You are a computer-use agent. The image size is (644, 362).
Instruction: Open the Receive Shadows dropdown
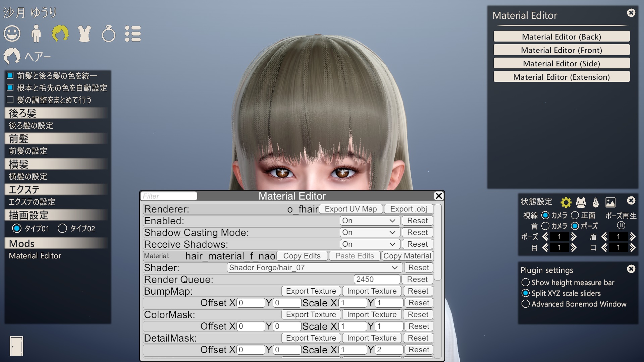point(370,244)
